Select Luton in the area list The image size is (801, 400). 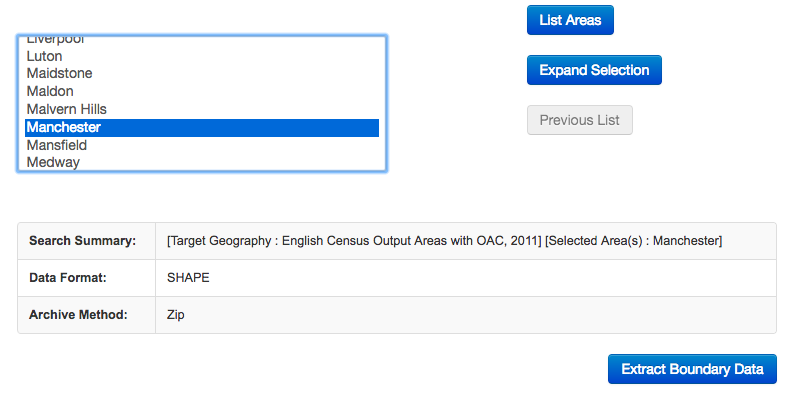[202, 56]
